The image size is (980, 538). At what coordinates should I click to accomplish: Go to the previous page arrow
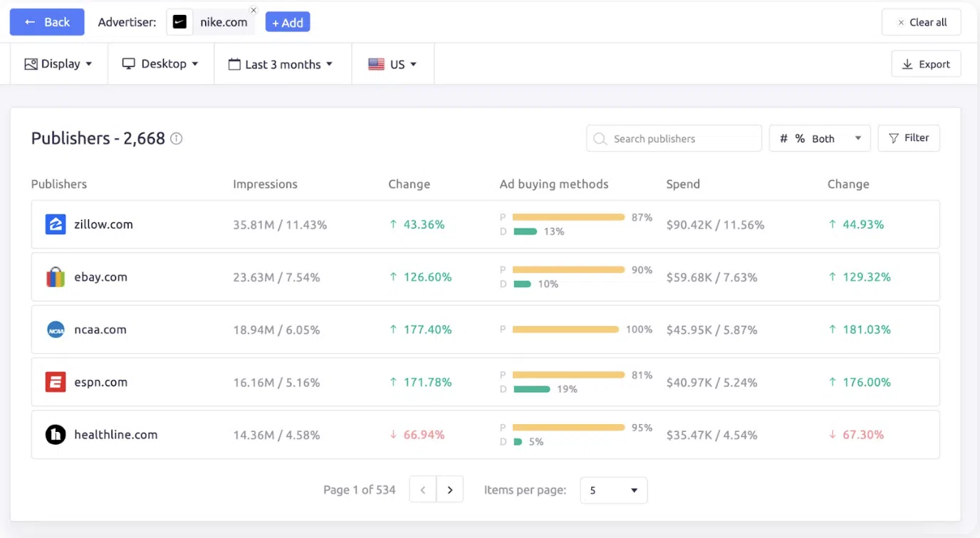[423, 490]
